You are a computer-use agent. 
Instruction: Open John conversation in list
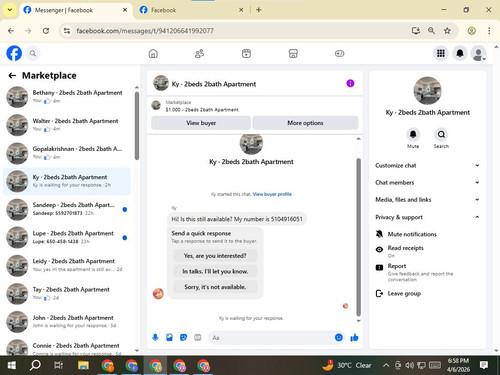tap(67, 322)
